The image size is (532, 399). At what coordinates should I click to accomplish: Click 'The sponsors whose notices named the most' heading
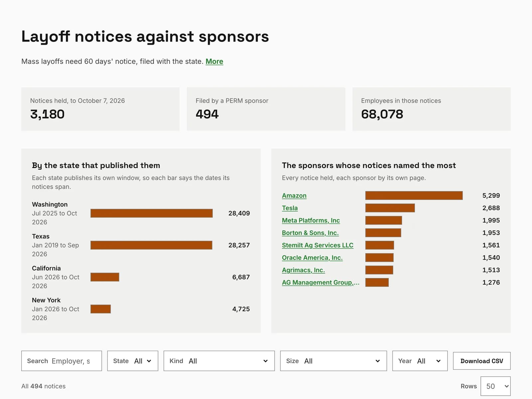[x=369, y=165]
